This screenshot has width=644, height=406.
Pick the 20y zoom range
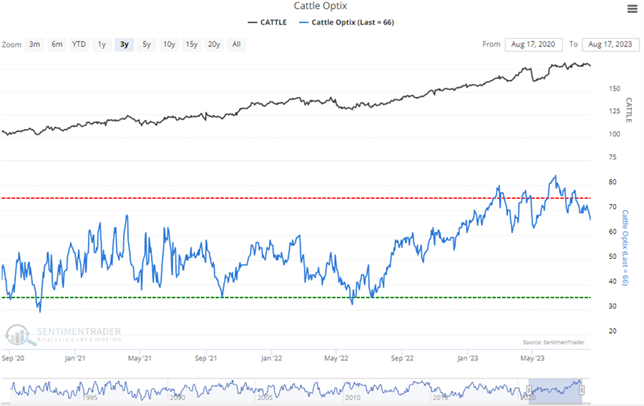point(214,44)
